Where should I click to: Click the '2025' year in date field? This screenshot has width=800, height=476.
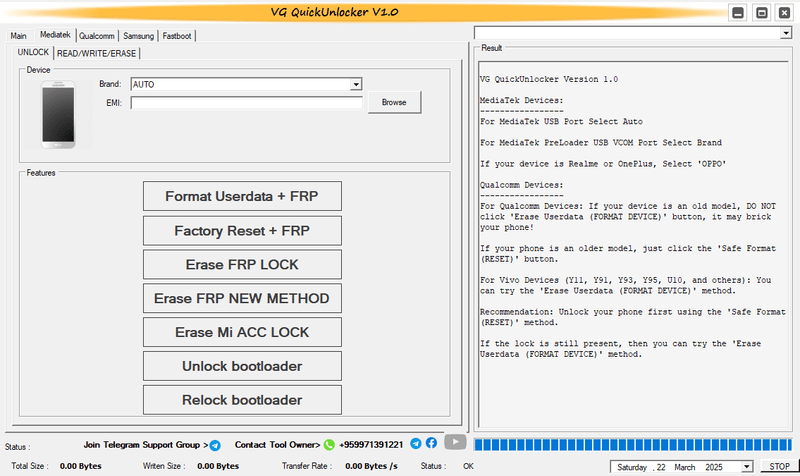pos(714,467)
